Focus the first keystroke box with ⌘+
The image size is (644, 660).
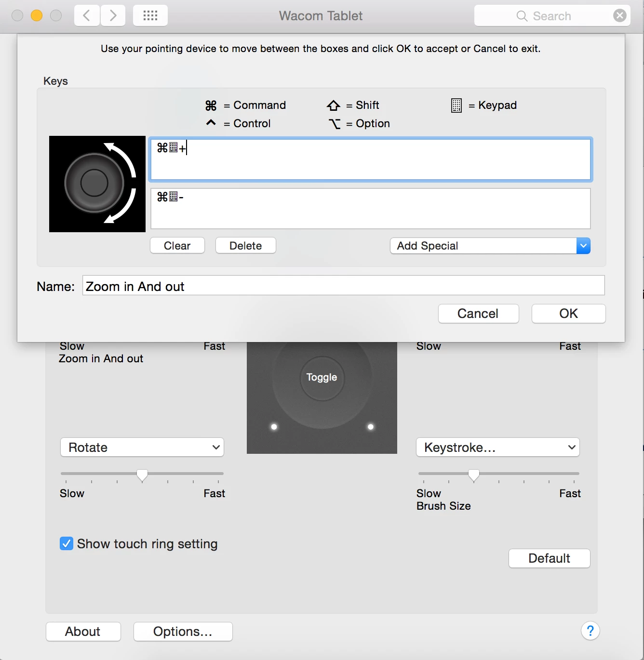(x=371, y=159)
